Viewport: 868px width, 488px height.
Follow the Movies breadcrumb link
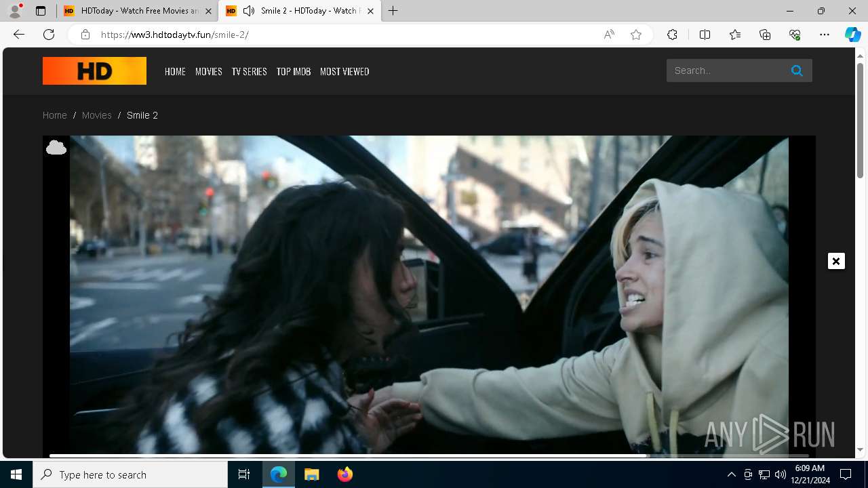(x=97, y=115)
